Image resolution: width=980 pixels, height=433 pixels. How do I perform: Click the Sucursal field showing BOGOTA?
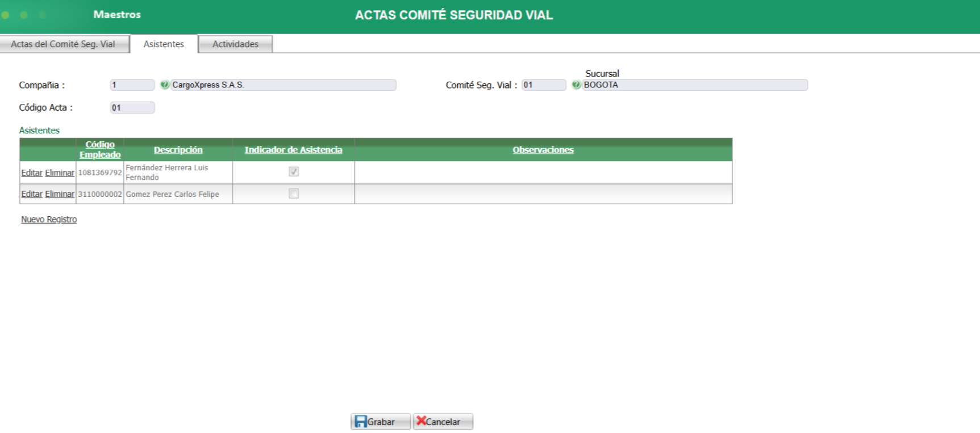pos(695,85)
